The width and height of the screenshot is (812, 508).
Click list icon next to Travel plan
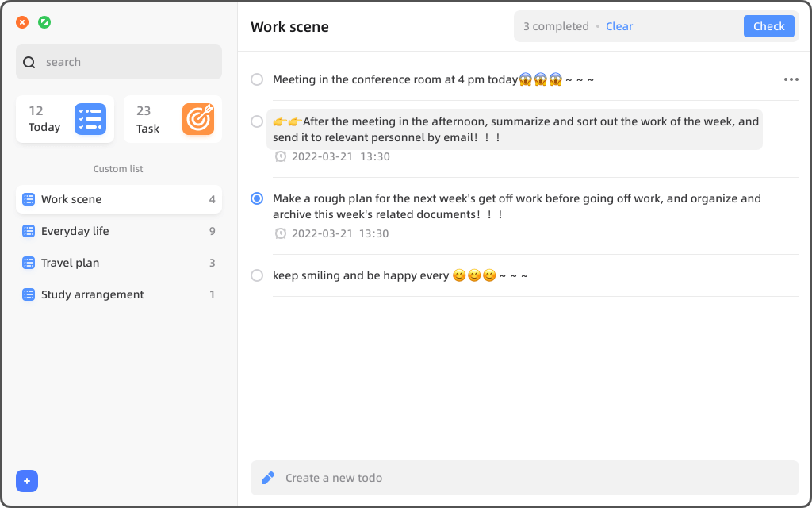[29, 263]
